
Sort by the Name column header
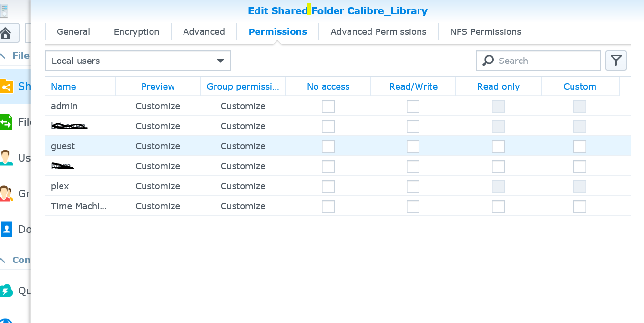coord(63,87)
